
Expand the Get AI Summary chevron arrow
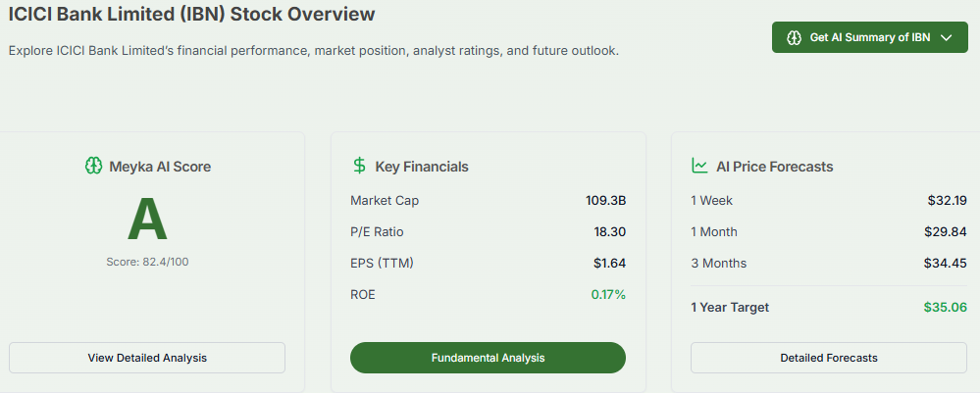(x=947, y=37)
